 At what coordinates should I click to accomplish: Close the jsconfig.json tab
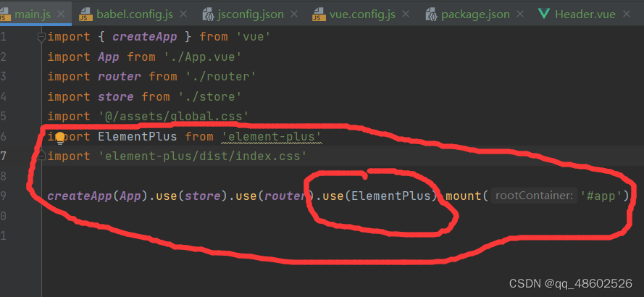[293, 14]
